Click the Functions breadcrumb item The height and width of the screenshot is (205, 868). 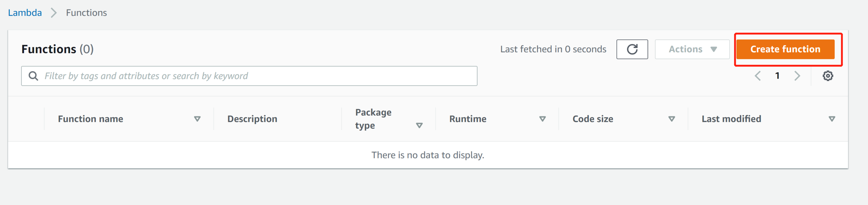(86, 13)
